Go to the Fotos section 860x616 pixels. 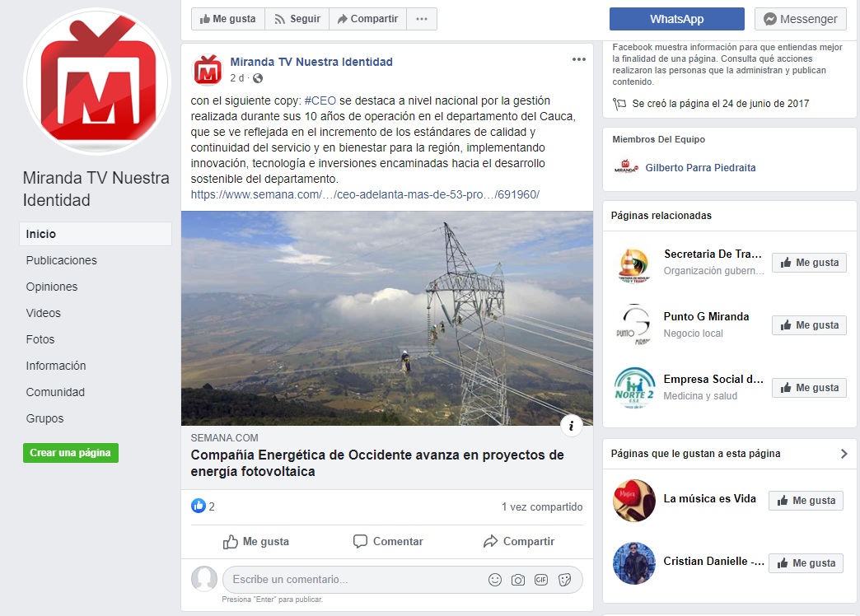[x=40, y=339]
